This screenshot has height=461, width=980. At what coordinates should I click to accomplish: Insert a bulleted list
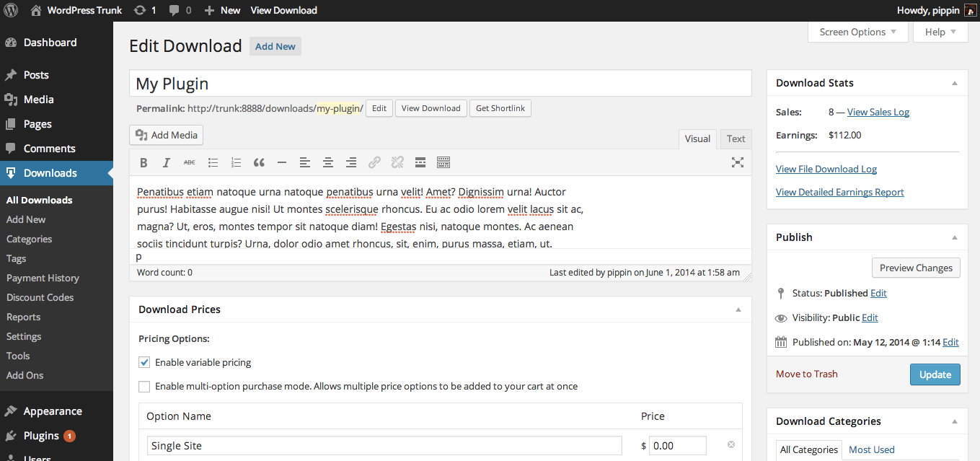(x=213, y=162)
